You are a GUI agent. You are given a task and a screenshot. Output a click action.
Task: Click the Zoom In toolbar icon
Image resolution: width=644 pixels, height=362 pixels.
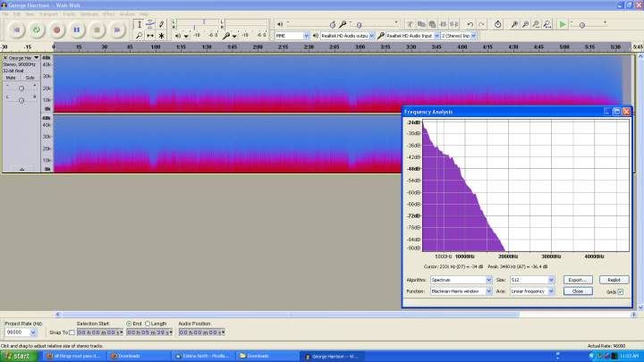point(514,25)
